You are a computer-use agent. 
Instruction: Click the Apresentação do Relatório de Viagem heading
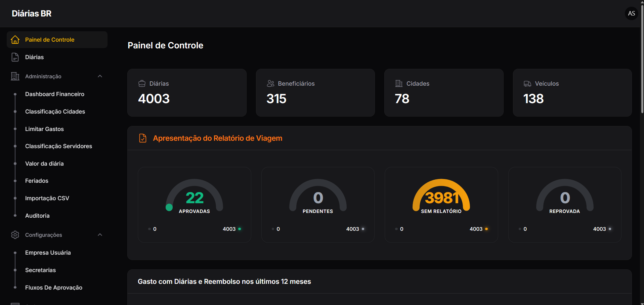pos(217,138)
